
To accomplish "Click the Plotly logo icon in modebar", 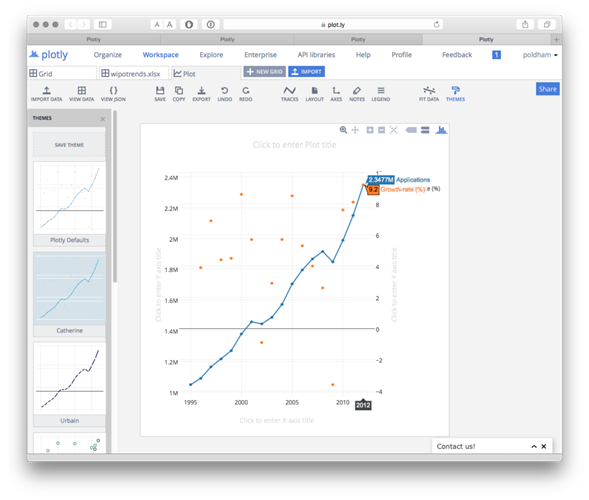I will coord(441,130).
